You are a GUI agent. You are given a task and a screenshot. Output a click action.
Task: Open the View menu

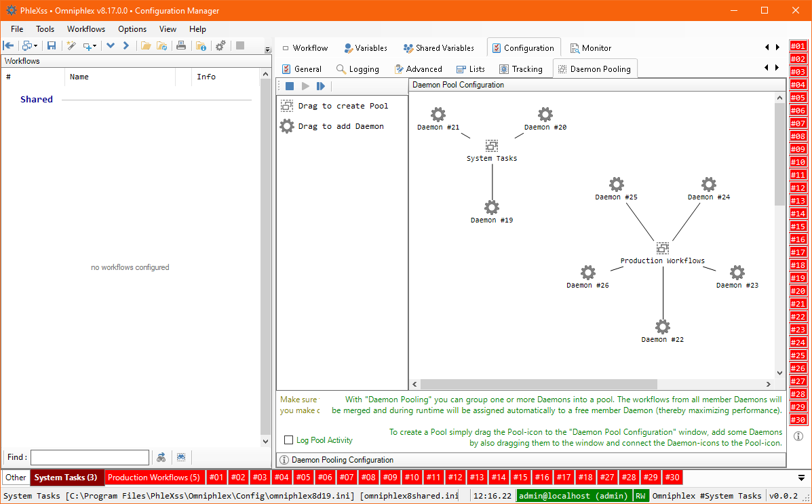pyautogui.click(x=168, y=29)
